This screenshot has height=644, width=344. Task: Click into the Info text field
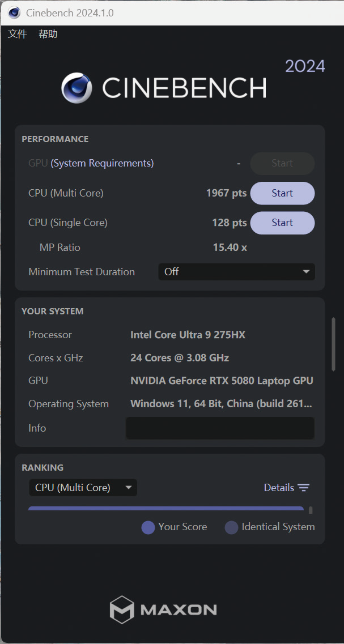(x=220, y=428)
